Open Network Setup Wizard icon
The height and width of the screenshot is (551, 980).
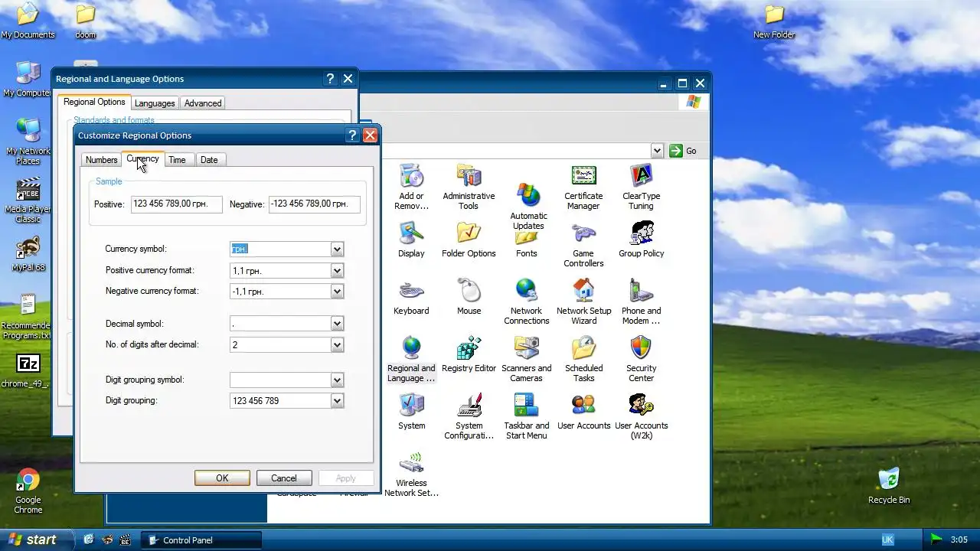point(584,302)
